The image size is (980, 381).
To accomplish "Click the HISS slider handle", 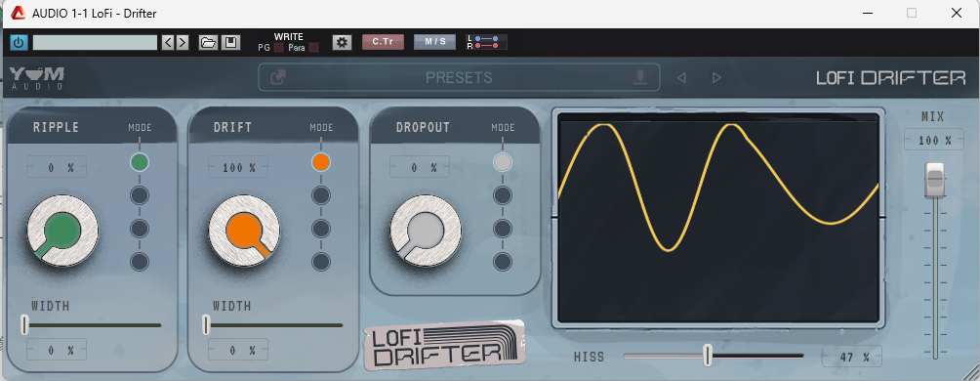I will point(708,356).
